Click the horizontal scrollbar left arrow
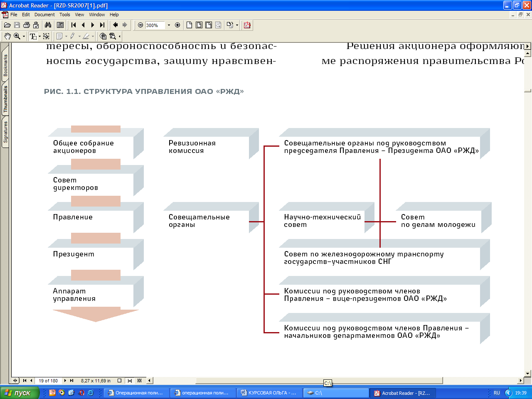Image resolution: width=532 pixels, height=399 pixels. [149, 380]
